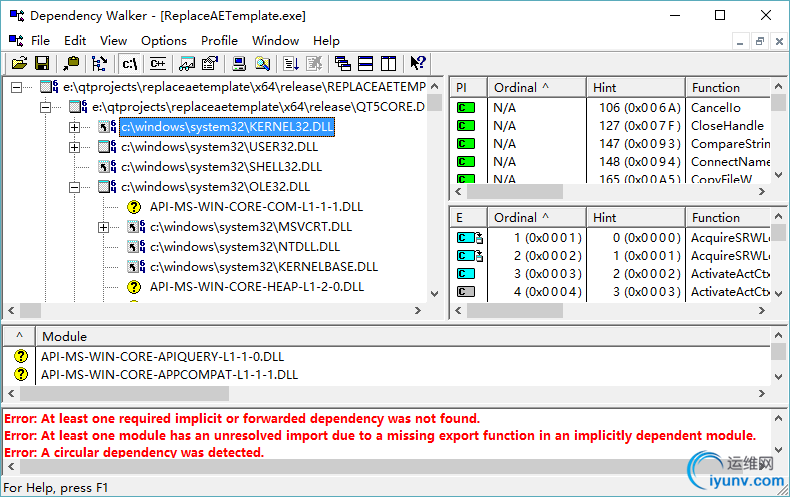Viewport: 790px width, 497px height.
Task: Click the imports list horizontal scrollbar thumb
Action: point(515,192)
